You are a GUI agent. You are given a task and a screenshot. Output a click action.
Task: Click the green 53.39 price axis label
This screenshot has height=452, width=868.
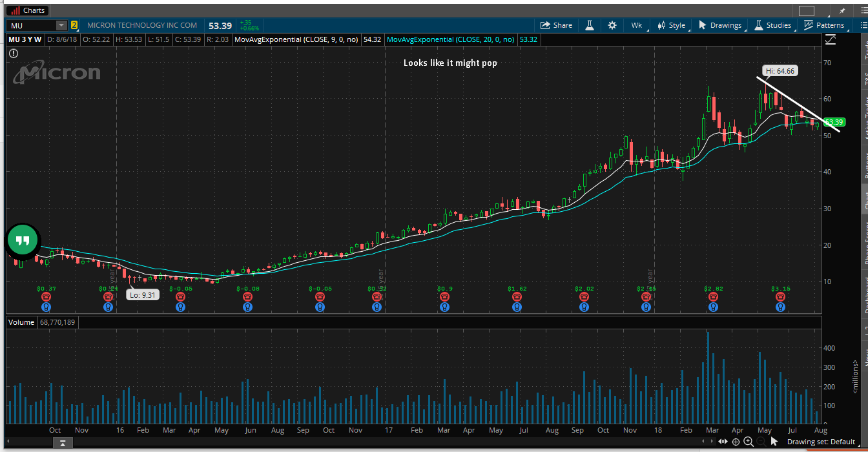[834, 122]
